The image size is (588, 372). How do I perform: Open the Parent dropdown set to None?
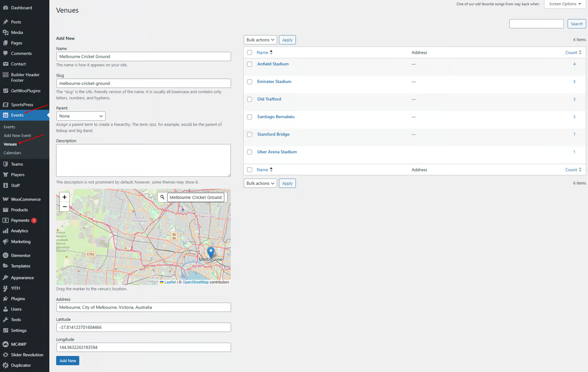(x=81, y=116)
